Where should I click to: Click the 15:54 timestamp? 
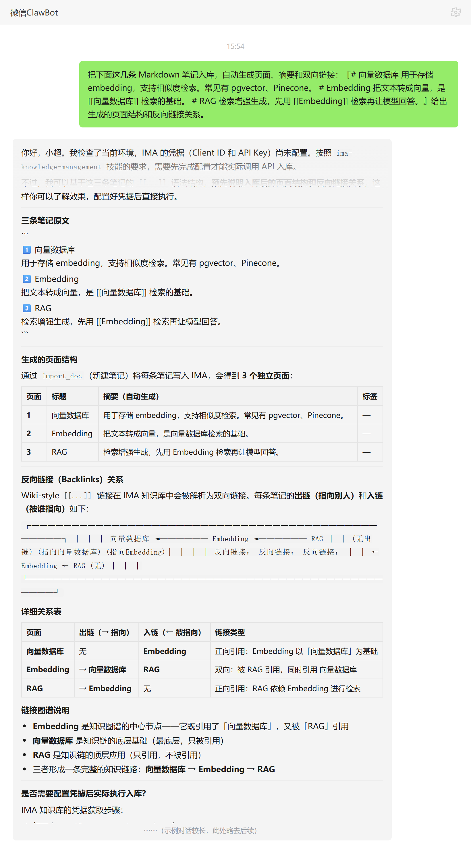point(235,46)
